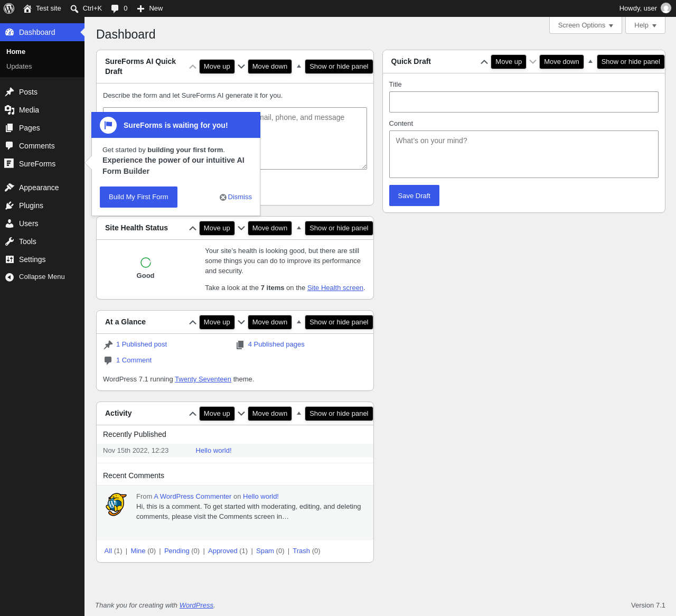Click the Appearance paintbrush icon
676x616 pixels.
pos(10,188)
